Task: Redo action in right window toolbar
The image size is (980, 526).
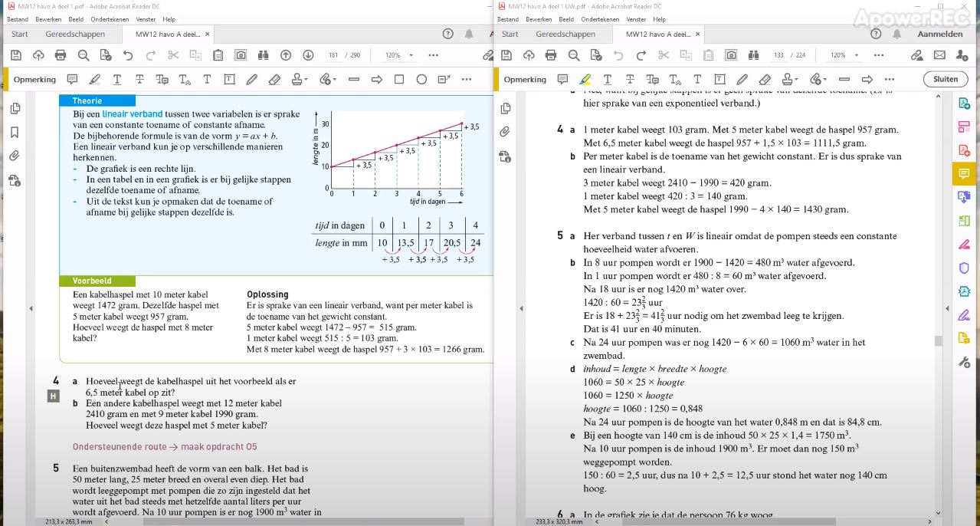Action: click(x=641, y=55)
